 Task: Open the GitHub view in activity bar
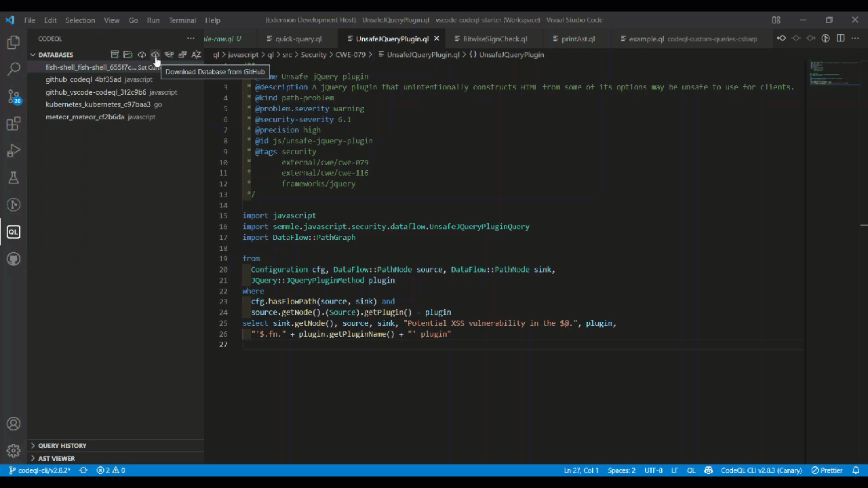(14, 259)
